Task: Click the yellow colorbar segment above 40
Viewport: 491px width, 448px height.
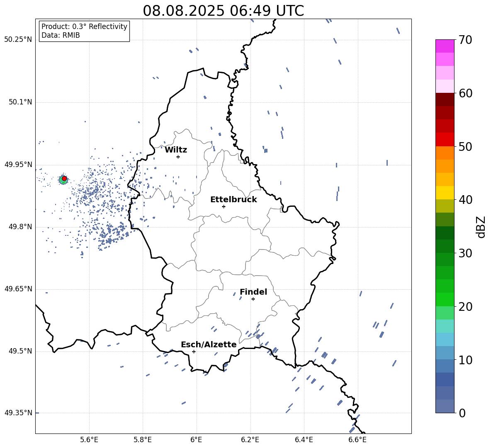Action: pyautogui.click(x=445, y=193)
